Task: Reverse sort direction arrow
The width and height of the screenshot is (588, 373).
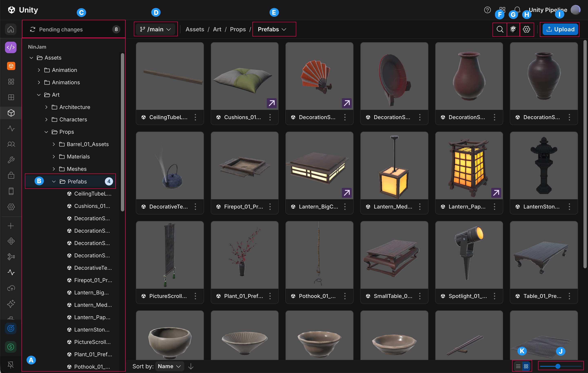Action: (191, 366)
